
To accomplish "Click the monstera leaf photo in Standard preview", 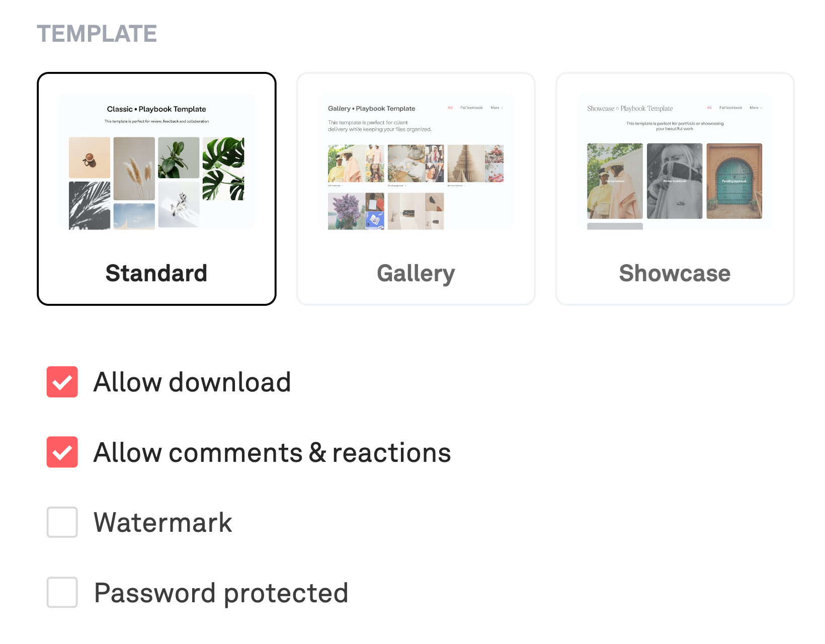I will click(x=223, y=169).
